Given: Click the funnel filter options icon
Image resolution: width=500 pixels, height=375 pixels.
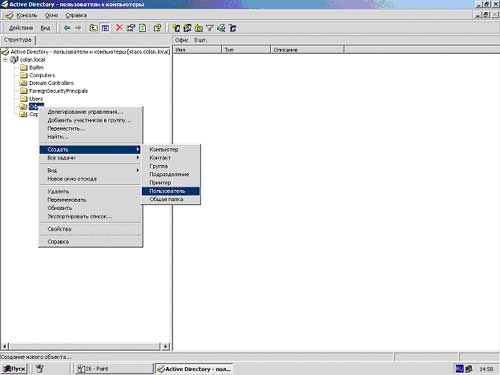Looking at the screenshot, I should pos(210,28).
